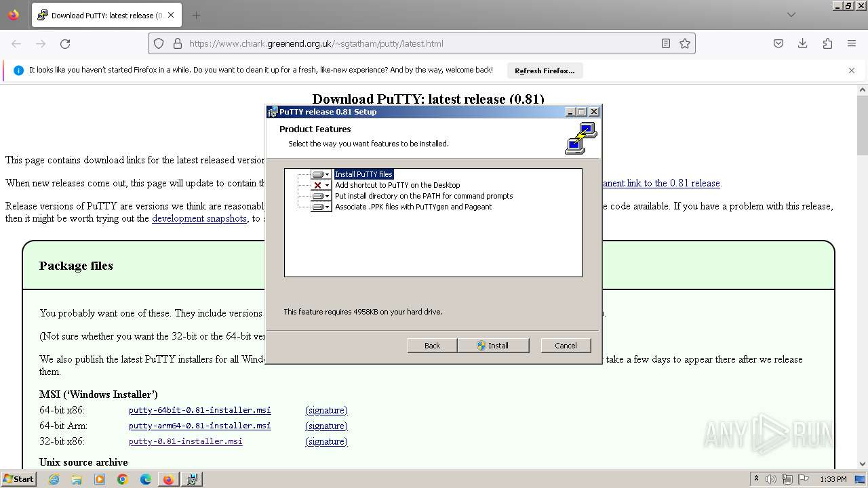Click Firefox reload page icon
868x488 pixels.
pyautogui.click(x=65, y=43)
